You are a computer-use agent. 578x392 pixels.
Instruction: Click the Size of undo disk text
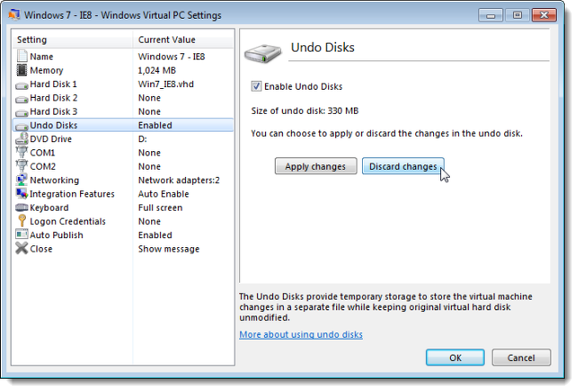point(305,110)
